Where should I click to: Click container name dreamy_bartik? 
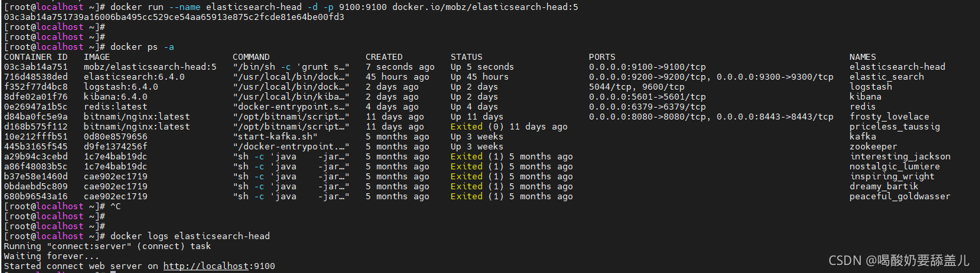pos(884,187)
